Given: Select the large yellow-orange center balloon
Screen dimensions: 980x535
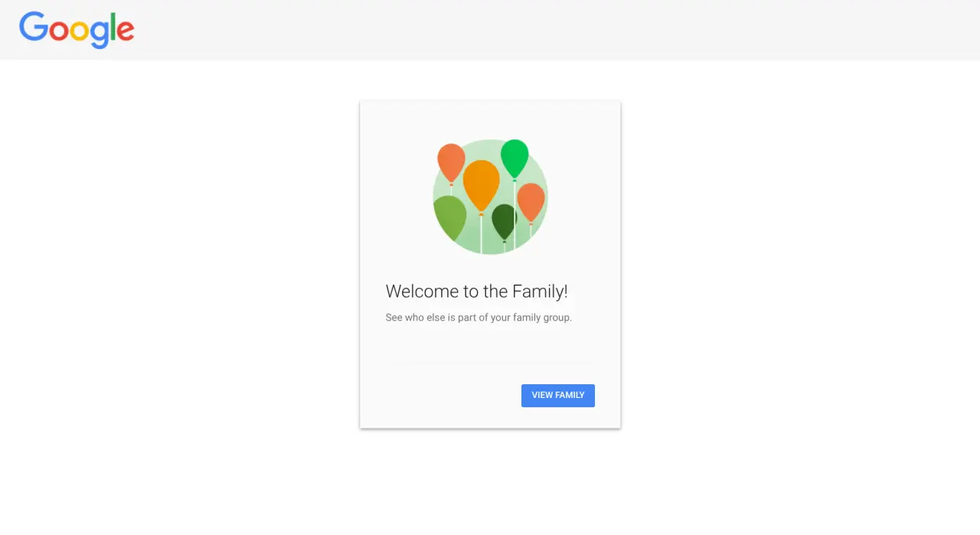Looking at the screenshot, I should click(481, 185).
